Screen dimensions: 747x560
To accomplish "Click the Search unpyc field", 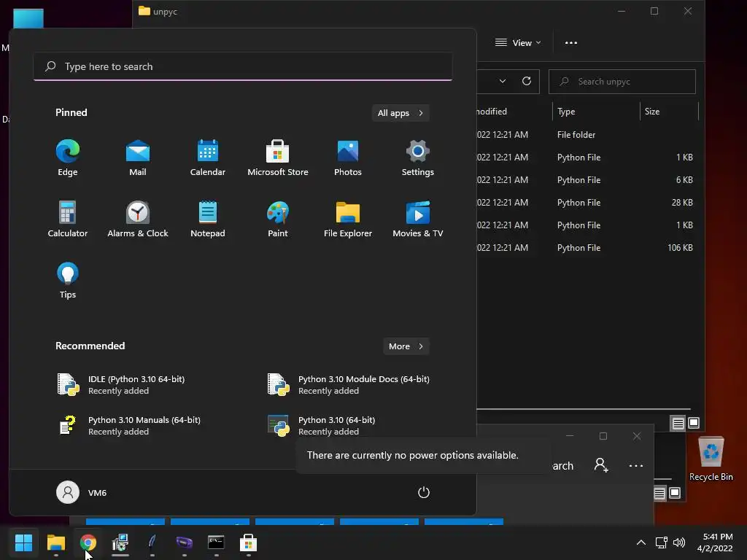I will pyautogui.click(x=622, y=82).
